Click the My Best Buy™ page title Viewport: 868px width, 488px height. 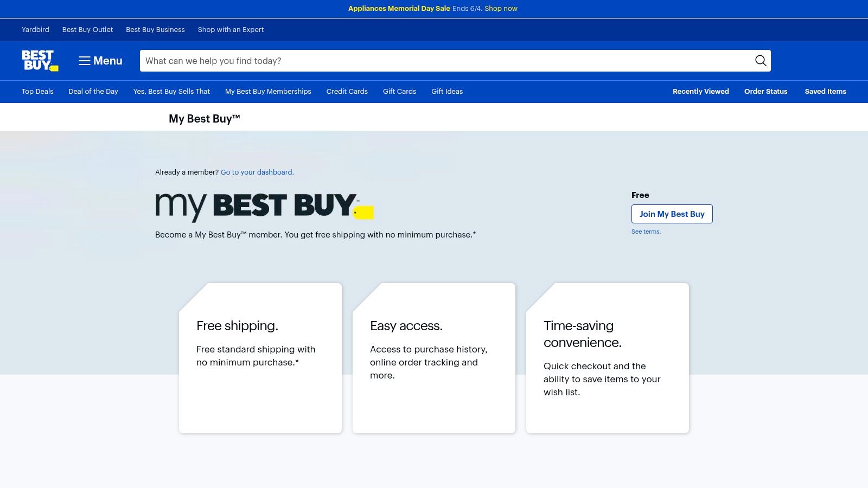pyautogui.click(x=205, y=119)
